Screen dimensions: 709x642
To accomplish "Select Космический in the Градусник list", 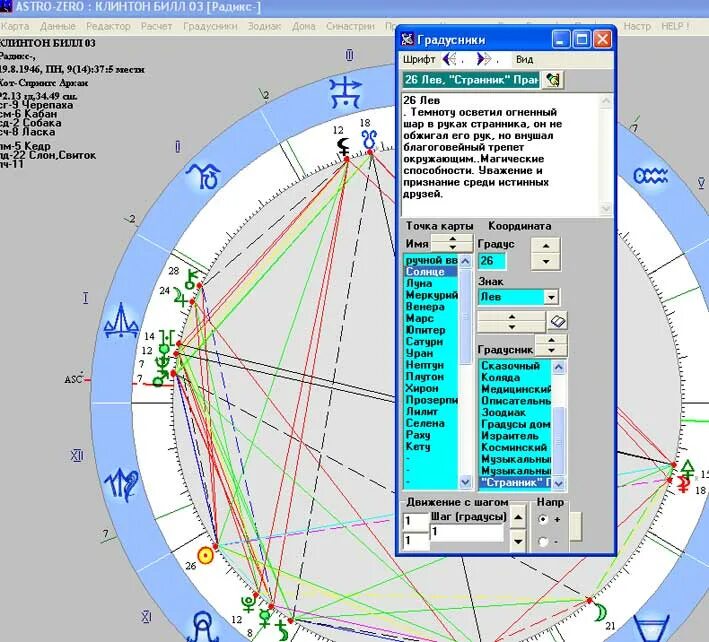I will pyautogui.click(x=515, y=448).
